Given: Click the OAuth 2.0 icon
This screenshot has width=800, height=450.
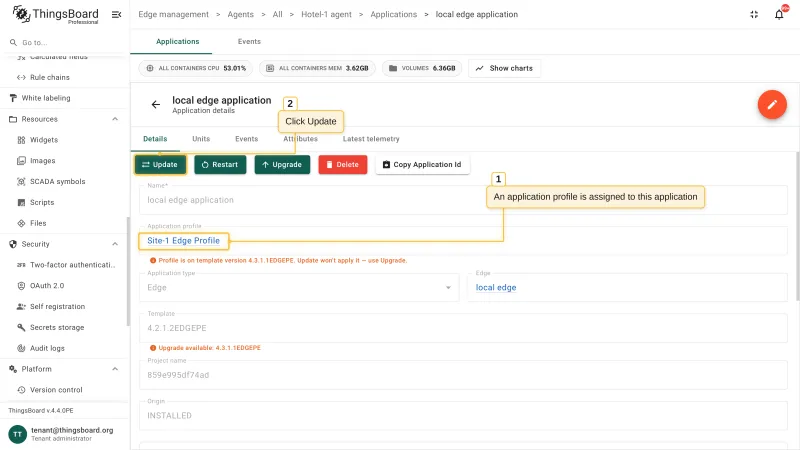Looking at the screenshot, I should click(x=21, y=286).
